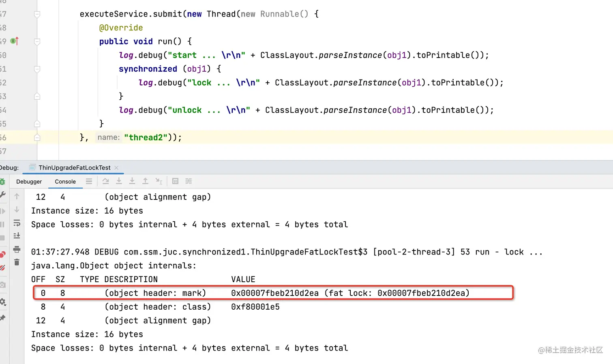
Task: Open View Breakpoints red circles icon
Action: (2, 254)
